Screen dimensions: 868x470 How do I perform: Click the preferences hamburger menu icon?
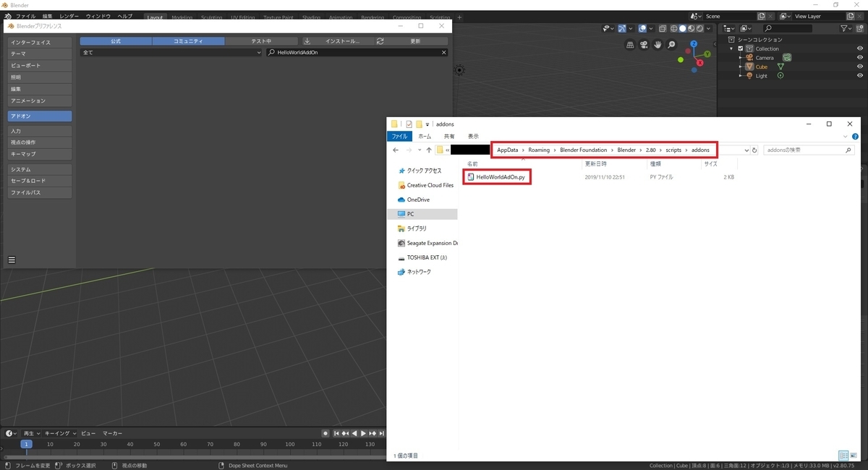12,260
